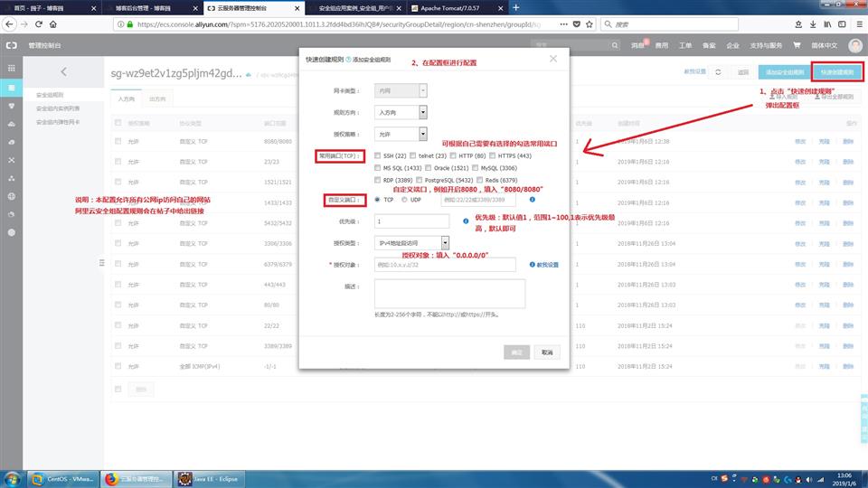The width and height of the screenshot is (868, 488).
Task: Open the Java EE Eclipse taskbar item
Action: pyautogui.click(x=209, y=479)
